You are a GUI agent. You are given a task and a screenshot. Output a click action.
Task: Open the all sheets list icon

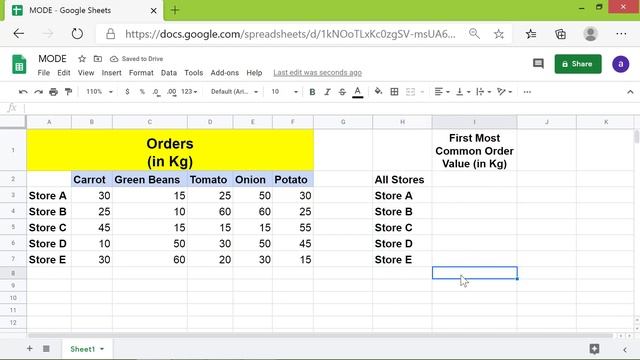46,349
